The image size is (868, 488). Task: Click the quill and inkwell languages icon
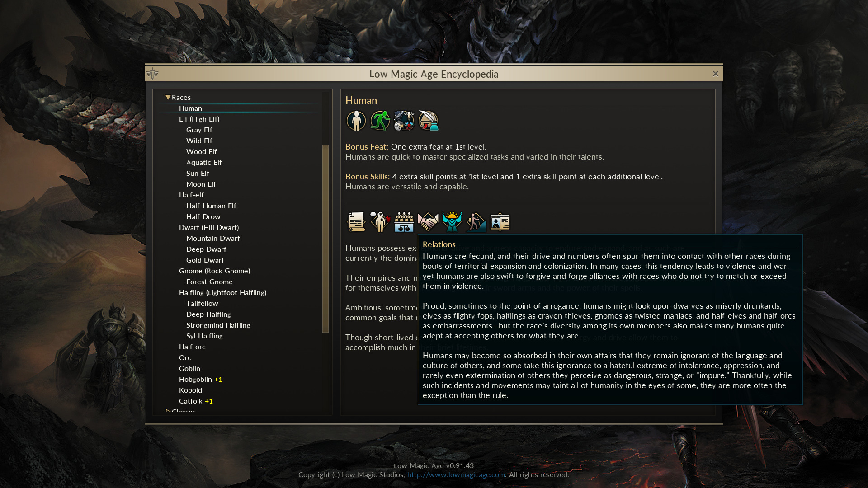pos(428,121)
